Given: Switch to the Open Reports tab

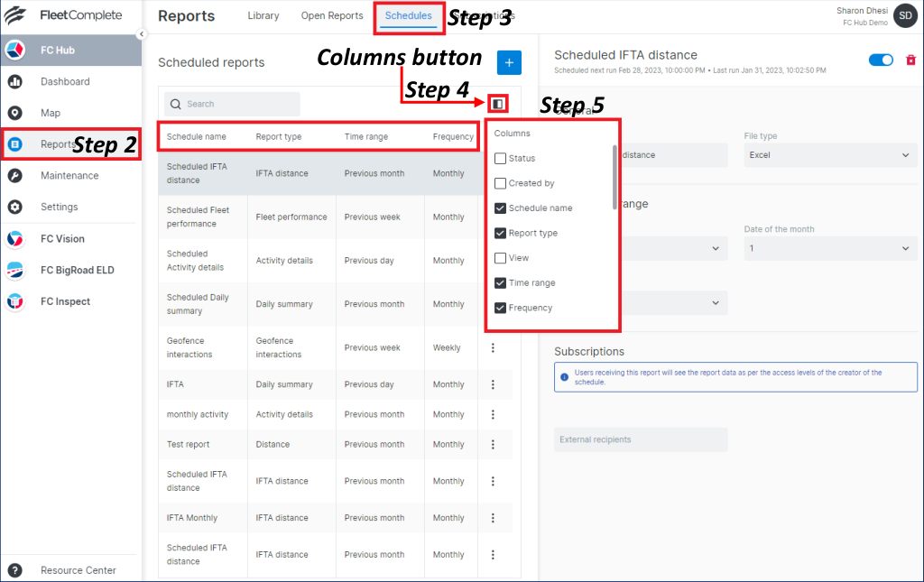Looking at the screenshot, I should pos(332,16).
